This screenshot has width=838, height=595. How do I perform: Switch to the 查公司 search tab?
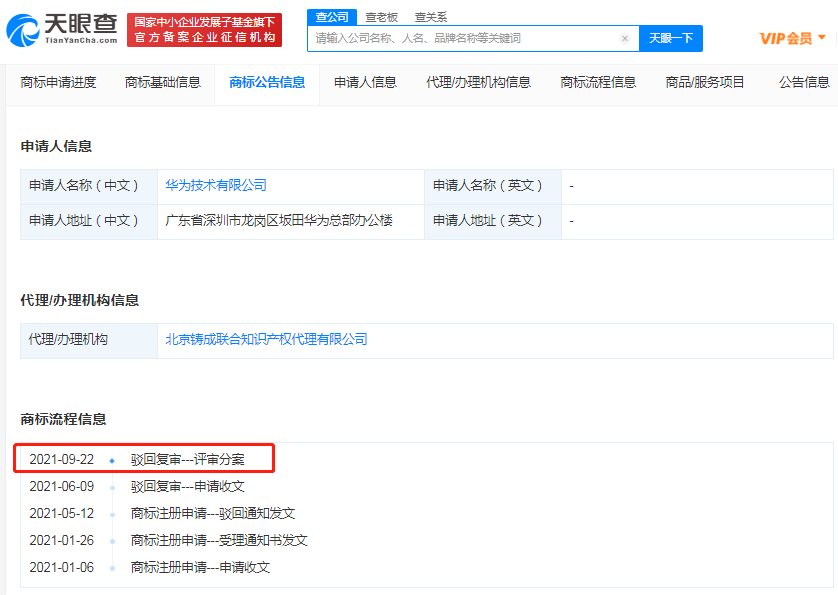pos(332,17)
